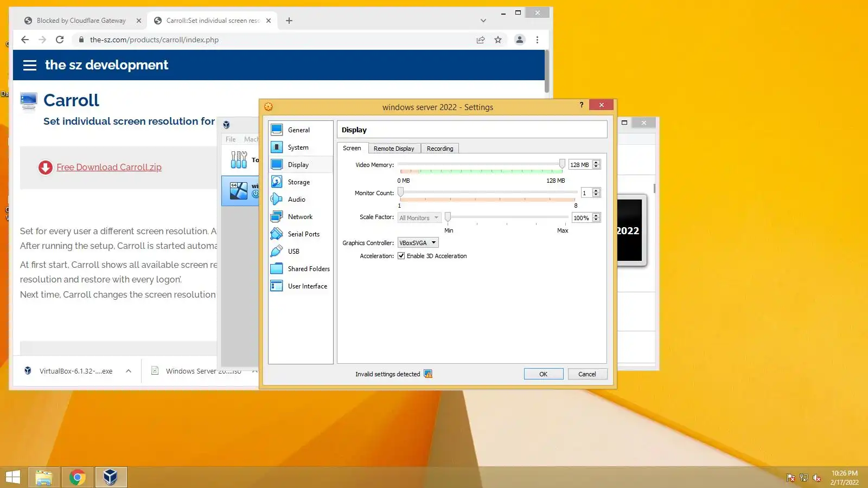Reload the Carroll page in Chrome
The image size is (868, 488).
click(60, 40)
